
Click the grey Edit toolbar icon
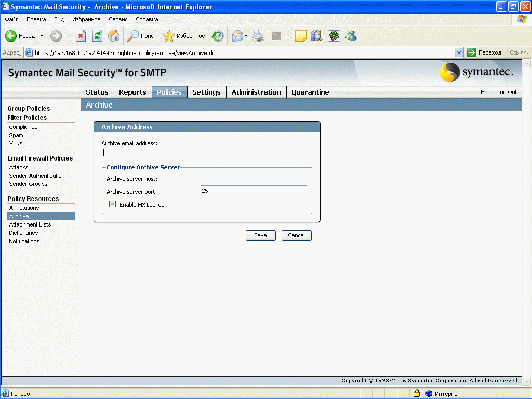pos(276,36)
